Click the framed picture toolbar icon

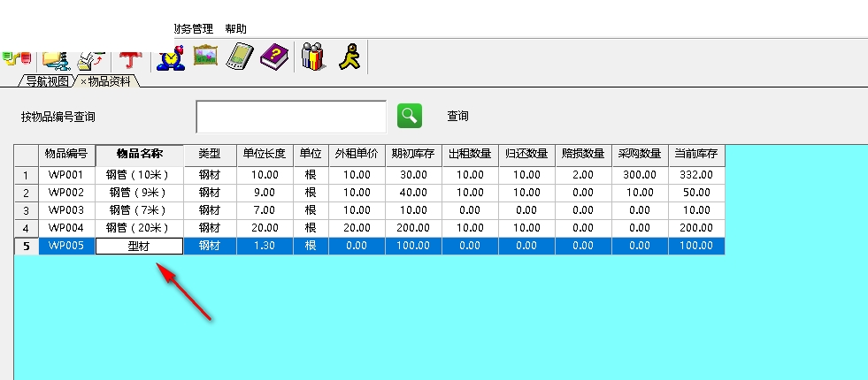pyautogui.click(x=205, y=57)
